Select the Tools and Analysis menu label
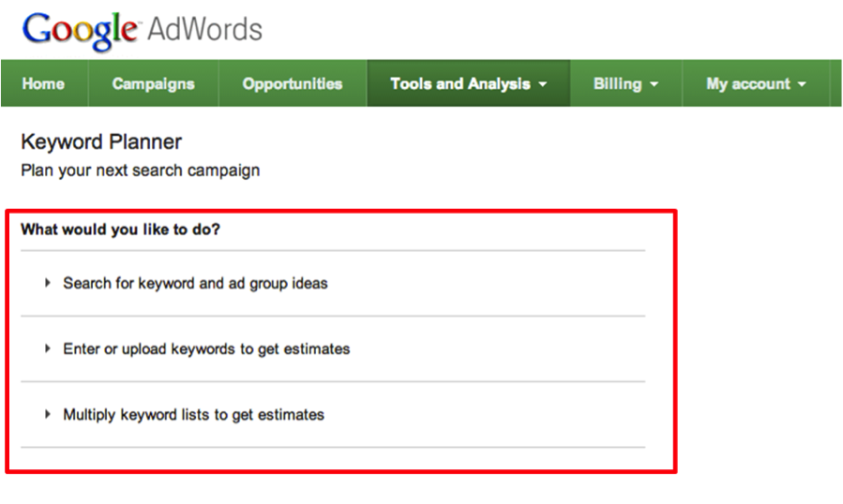843x504 pixels. pos(459,83)
